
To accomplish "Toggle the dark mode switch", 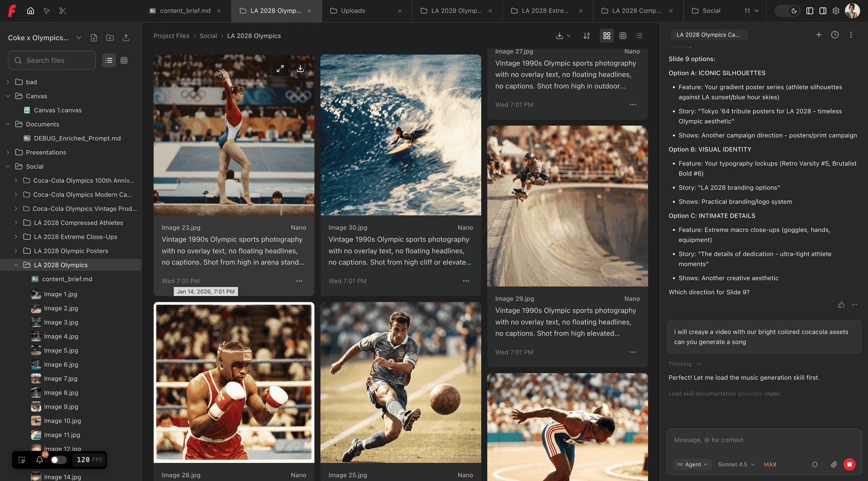I will point(787,11).
